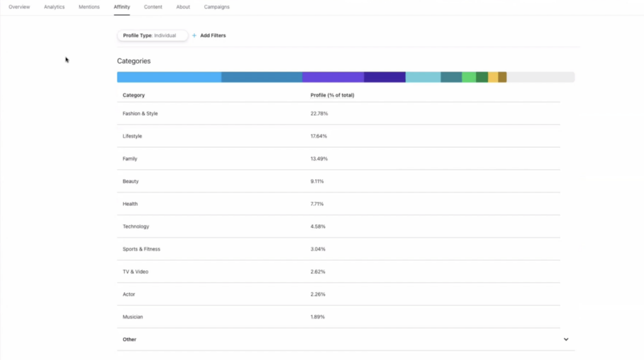Expand the Other category row
This screenshot has width=644, height=360.
pyautogui.click(x=346, y=339)
